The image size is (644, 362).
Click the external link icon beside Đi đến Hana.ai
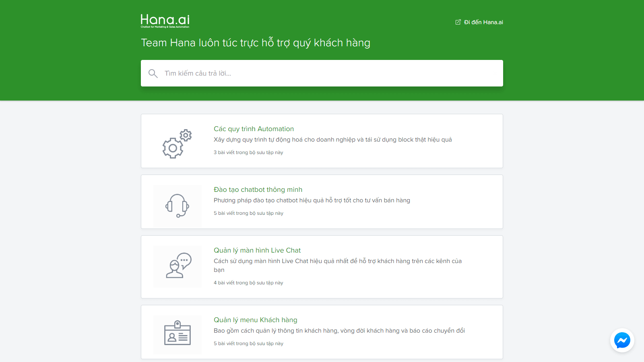pos(458,22)
